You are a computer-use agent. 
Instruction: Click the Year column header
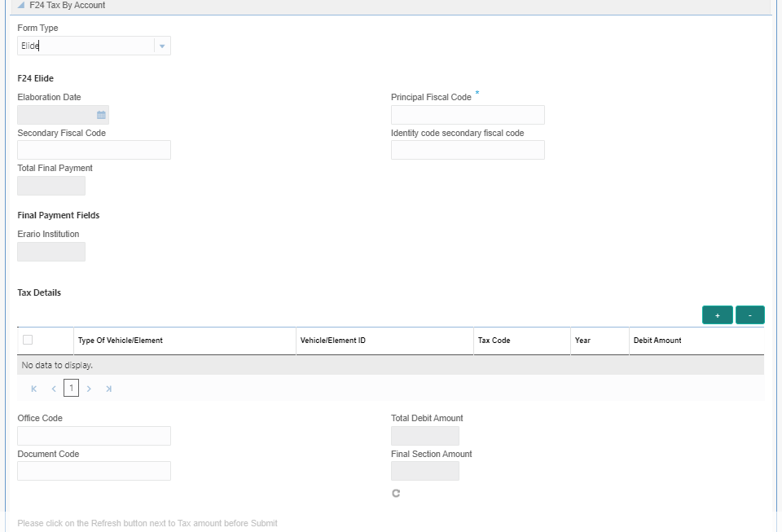coord(600,341)
